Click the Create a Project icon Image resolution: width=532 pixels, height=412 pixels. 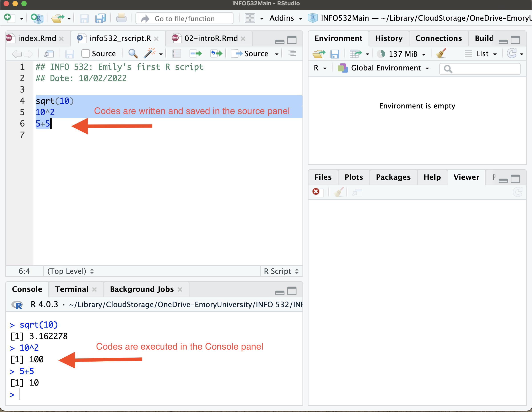[37, 18]
